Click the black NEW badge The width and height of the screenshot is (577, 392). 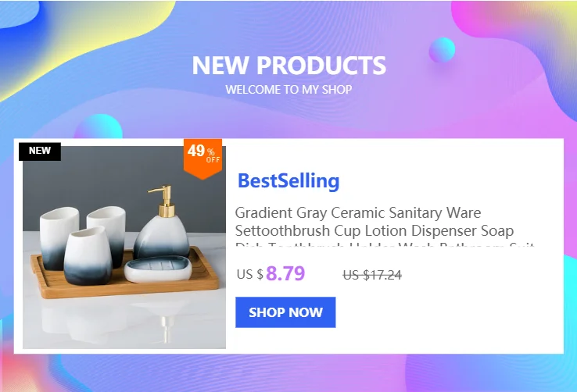40,151
